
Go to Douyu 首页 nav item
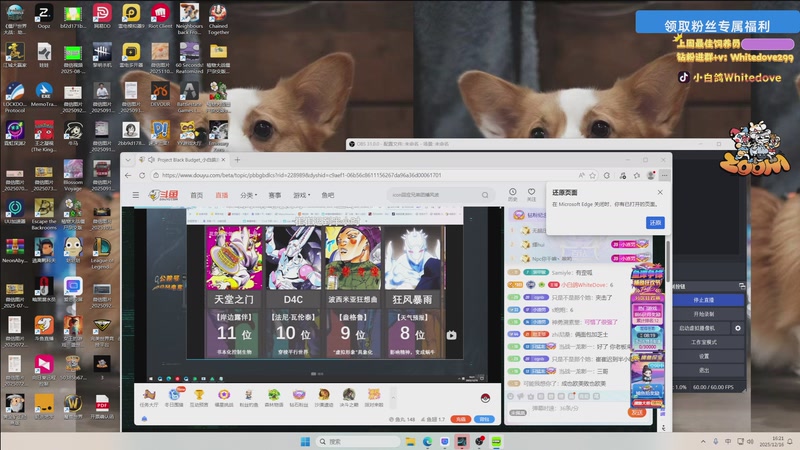point(196,195)
